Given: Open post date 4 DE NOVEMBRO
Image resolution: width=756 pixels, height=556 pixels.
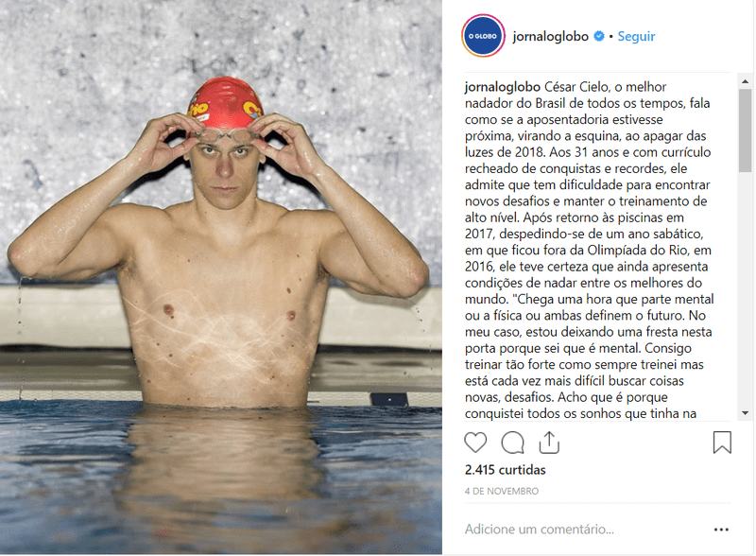Looking at the screenshot, I should point(502,491).
